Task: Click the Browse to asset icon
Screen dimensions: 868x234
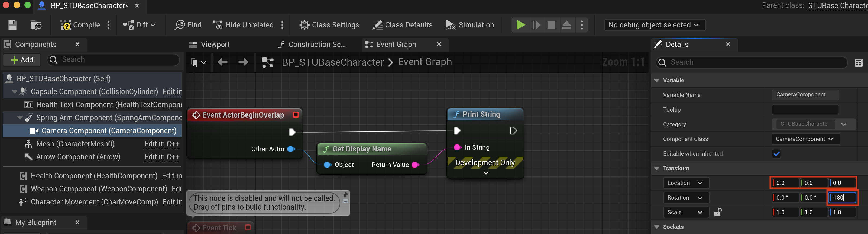Action: (x=36, y=25)
